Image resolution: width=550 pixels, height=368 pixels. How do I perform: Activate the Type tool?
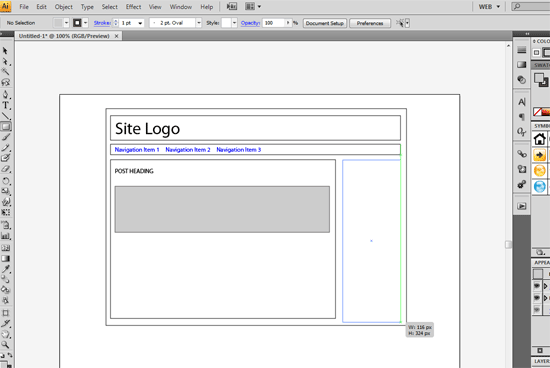click(x=5, y=105)
